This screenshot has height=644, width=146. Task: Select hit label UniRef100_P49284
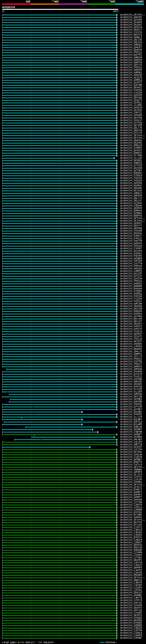pyautogui.click(x=131, y=90)
